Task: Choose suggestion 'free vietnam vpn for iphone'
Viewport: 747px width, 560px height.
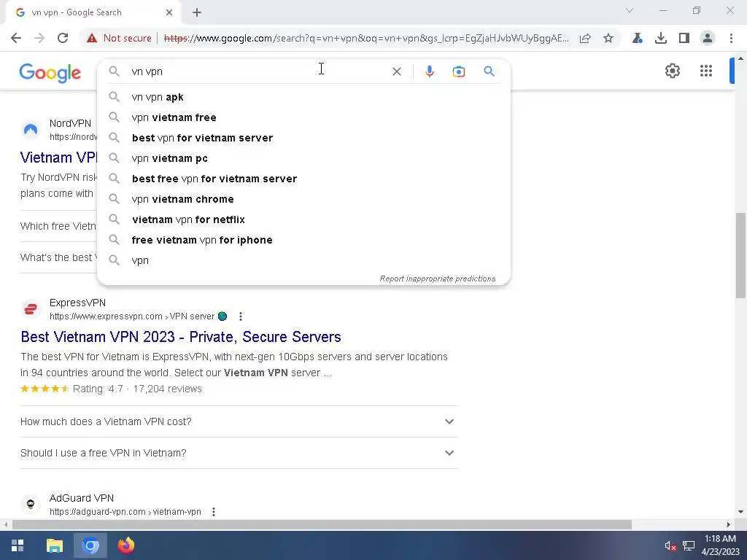Action: tap(303, 240)
